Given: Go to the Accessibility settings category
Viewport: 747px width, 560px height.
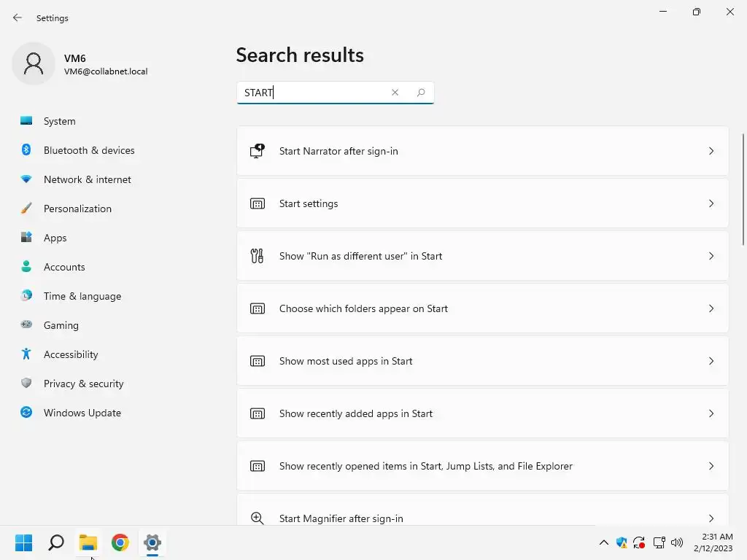Looking at the screenshot, I should click(x=71, y=354).
